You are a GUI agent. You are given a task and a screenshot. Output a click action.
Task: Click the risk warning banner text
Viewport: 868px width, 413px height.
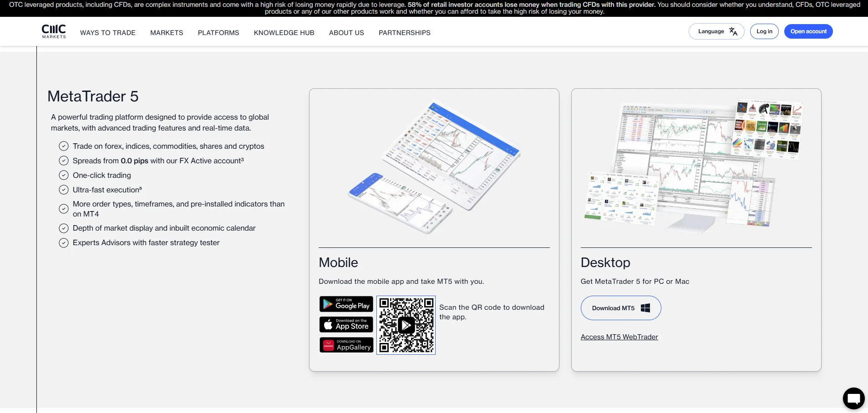point(434,8)
